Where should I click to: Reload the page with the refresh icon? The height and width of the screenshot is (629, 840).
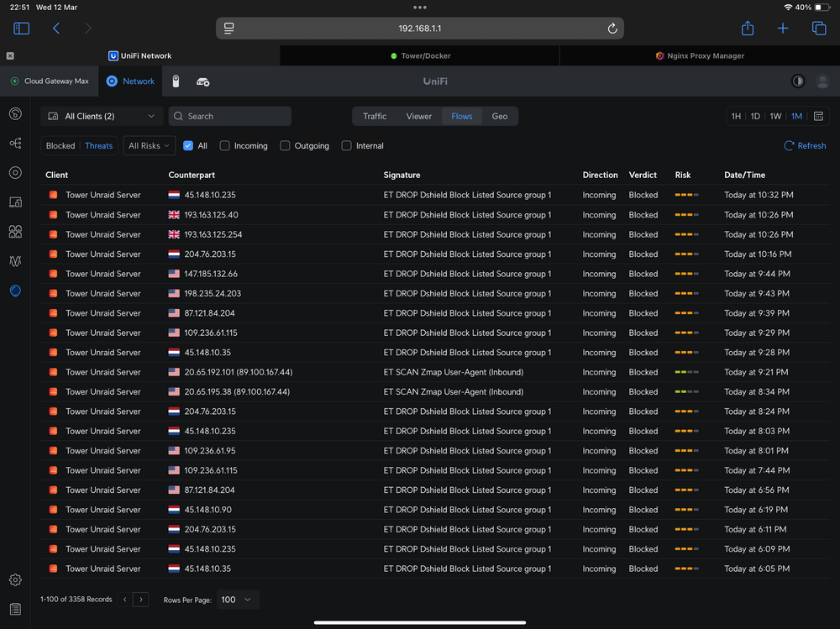[612, 29]
